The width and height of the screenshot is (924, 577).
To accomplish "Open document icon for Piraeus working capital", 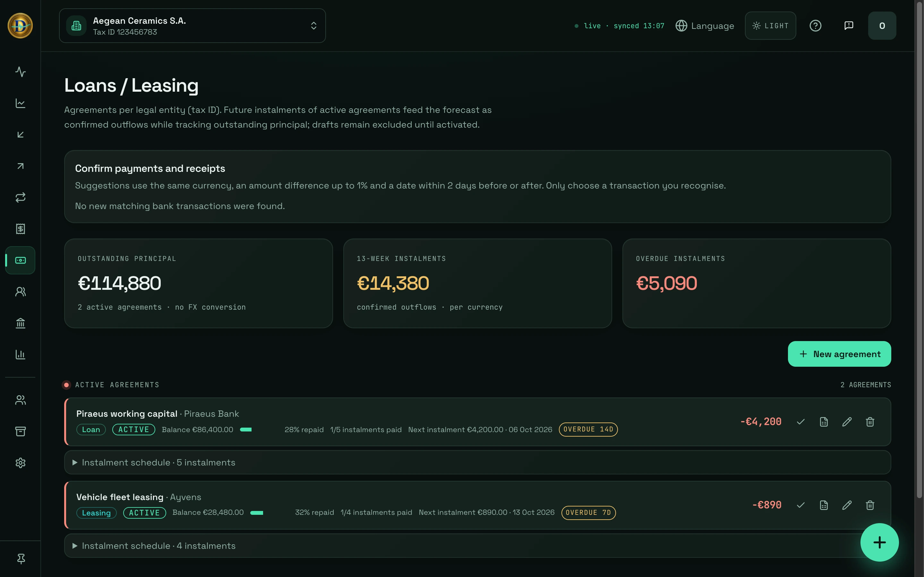I will (x=824, y=422).
